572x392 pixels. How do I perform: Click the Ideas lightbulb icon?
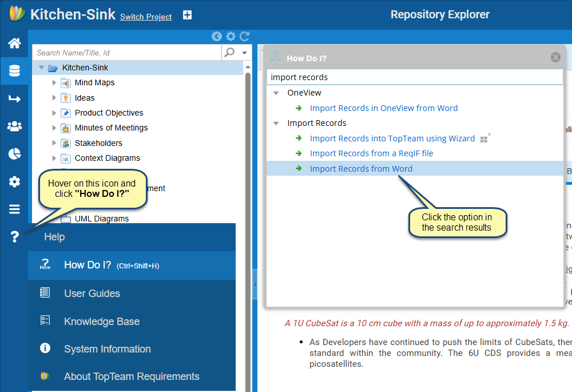[66, 98]
